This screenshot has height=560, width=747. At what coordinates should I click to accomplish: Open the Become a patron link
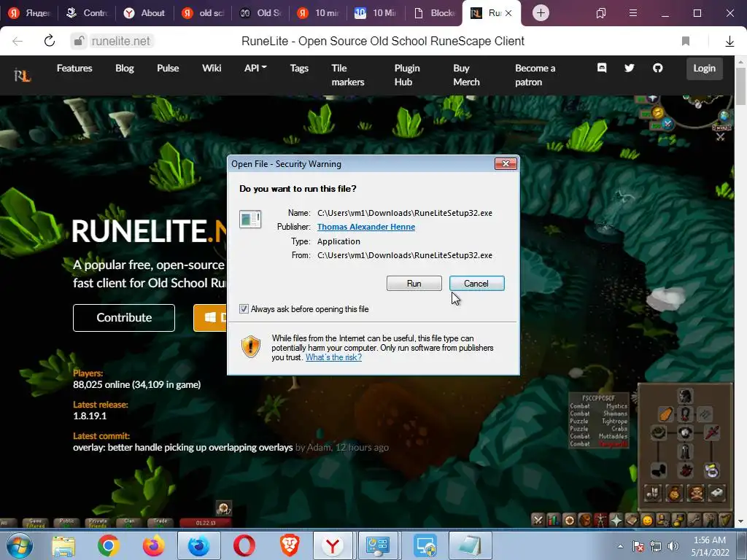[535, 75]
